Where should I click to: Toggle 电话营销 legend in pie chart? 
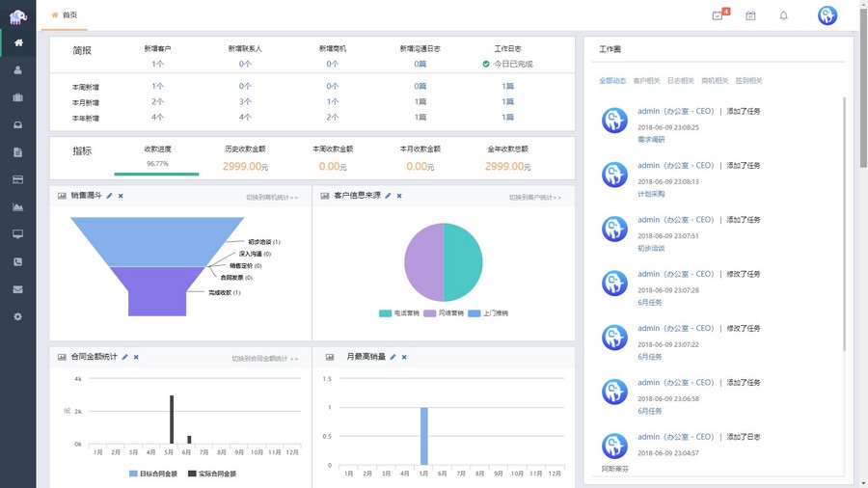(398, 313)
